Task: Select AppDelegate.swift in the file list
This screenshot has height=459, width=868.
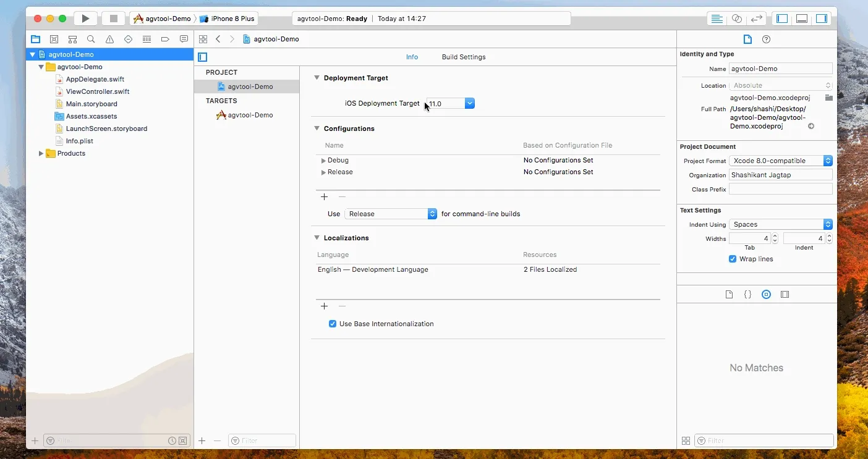Action: click(x=95, y=79)
